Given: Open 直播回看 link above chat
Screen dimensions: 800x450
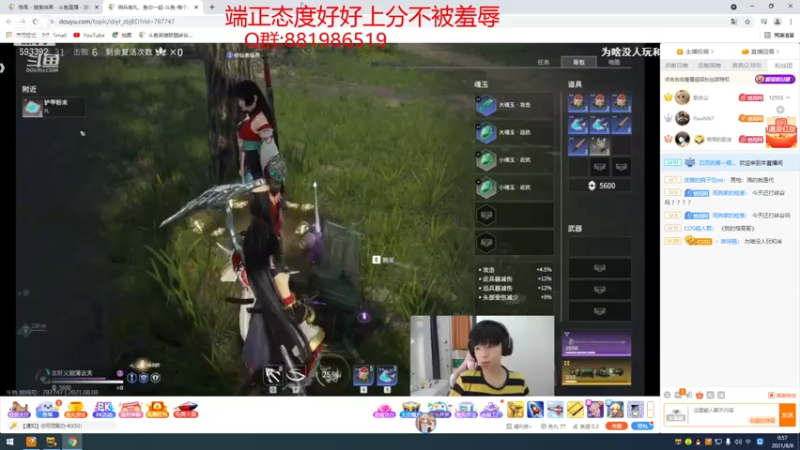Looking at the screenshot, I should 760,52.
